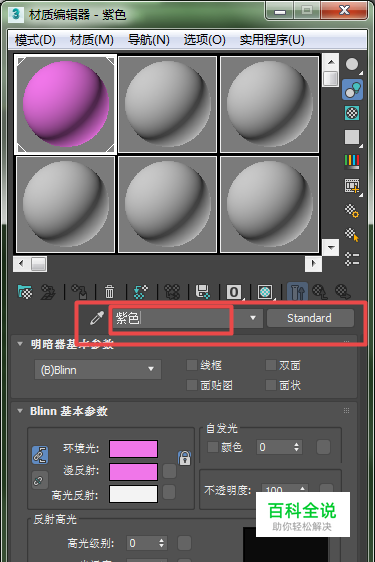Adjust the 高光级别 spinner arrows
375x562 pixels.
tap(162, 543)
